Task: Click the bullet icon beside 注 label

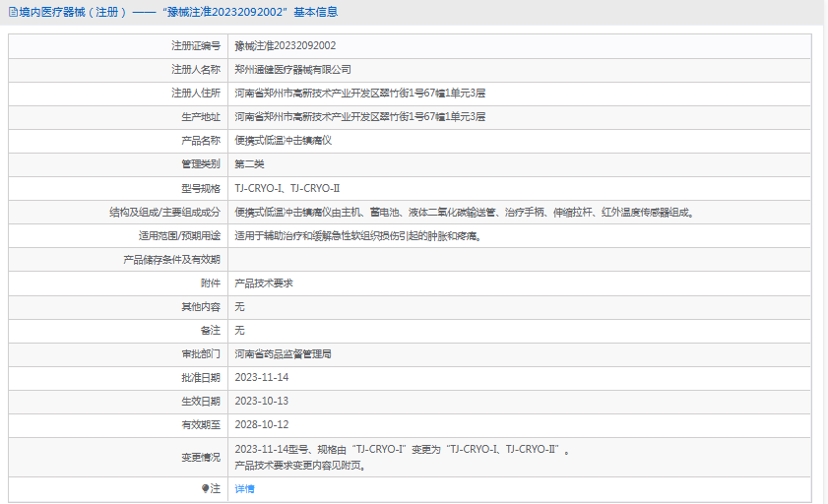Action: tap(205, 488)
